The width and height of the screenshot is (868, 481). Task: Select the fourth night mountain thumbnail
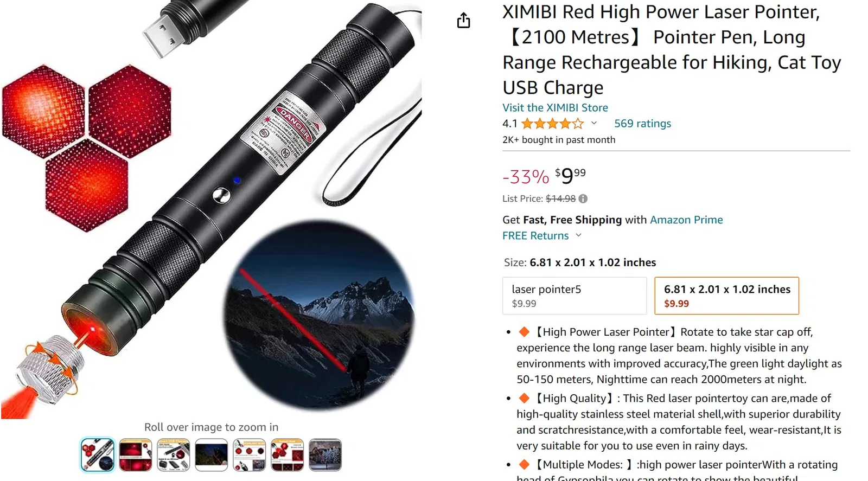coord(212,454)
